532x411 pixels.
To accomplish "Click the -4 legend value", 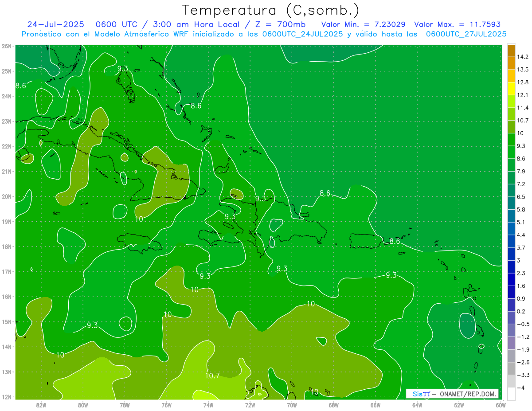I will point(520,388).
